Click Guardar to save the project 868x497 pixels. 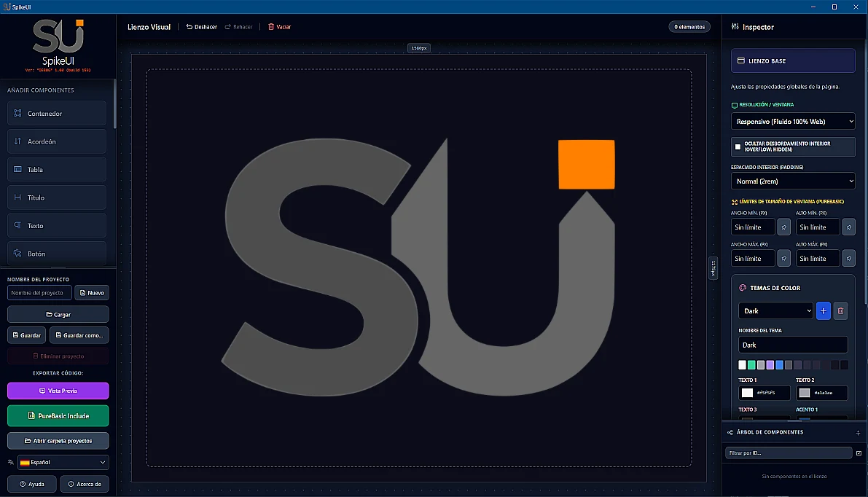26,334
